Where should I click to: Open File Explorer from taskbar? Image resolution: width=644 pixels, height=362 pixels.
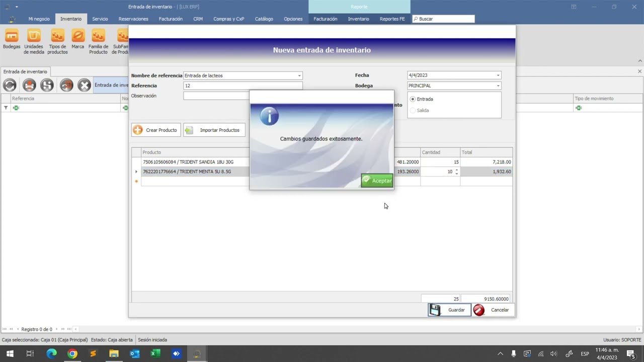(x=114, y=354)
